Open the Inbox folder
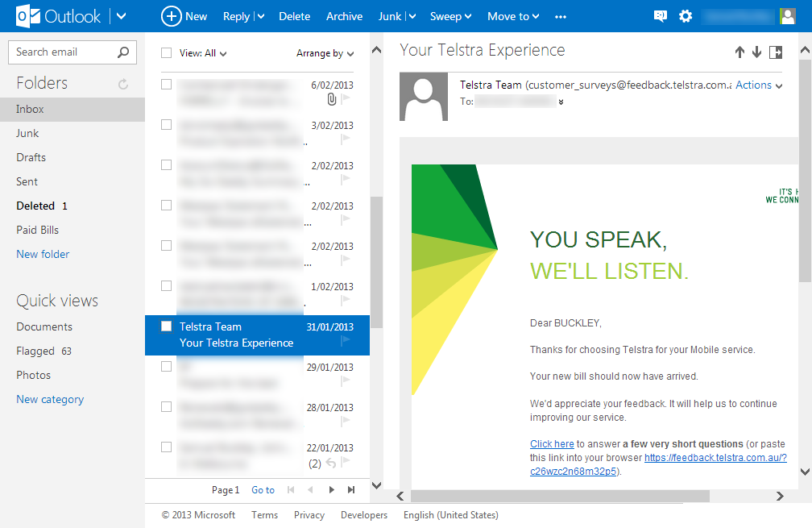 coord(72,110)
